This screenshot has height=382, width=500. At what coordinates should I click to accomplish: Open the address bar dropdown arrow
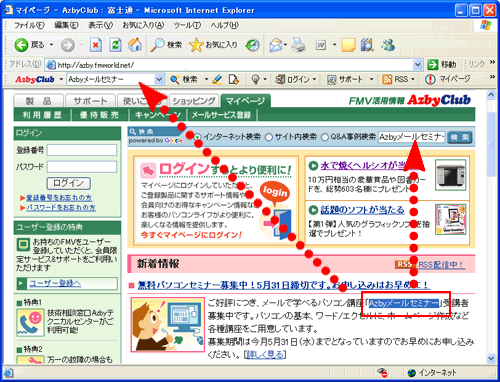click(x=418, y=65)
